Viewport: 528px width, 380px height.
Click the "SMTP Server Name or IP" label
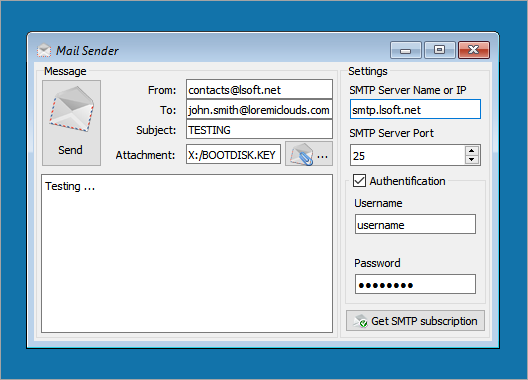(x=407, y=90)
